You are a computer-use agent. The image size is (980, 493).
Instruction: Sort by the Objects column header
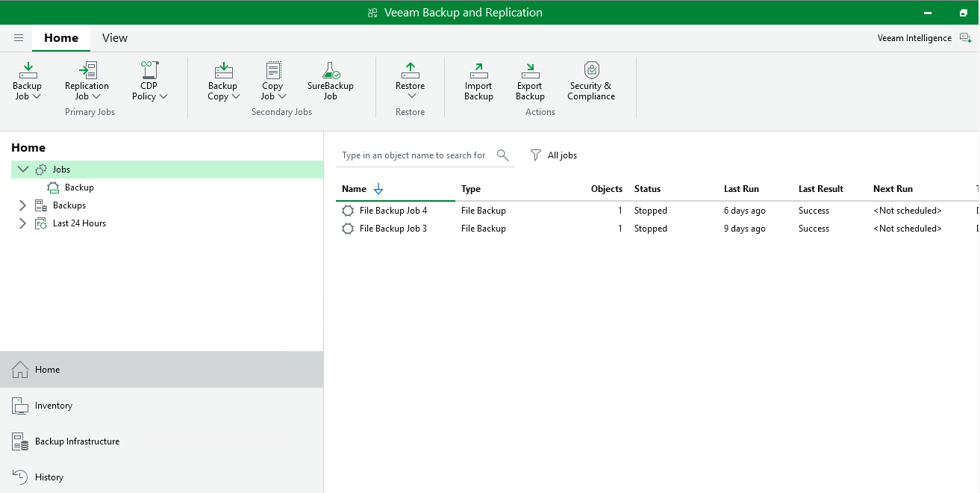pyautogui.click(x=607, y=189)
